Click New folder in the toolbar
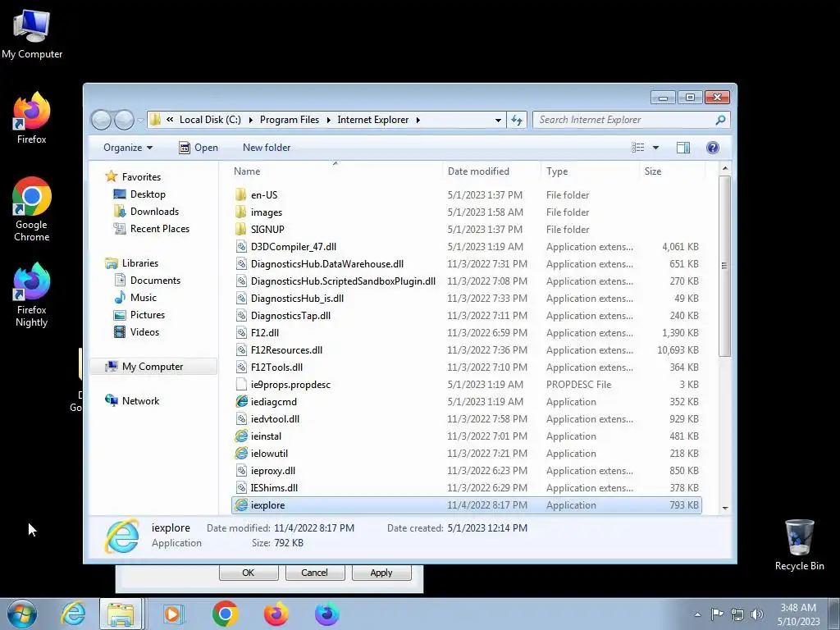Screen dimensions: 840x630 point(267,148)
